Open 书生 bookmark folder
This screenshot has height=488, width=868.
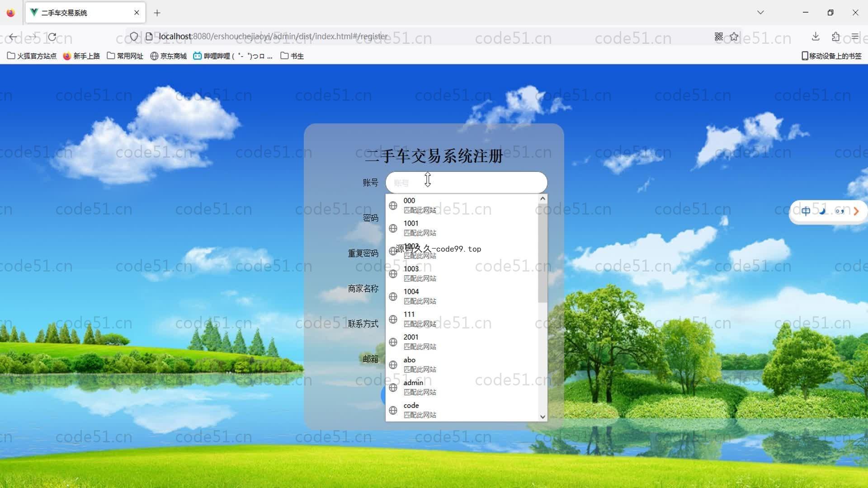click(292, 56)
